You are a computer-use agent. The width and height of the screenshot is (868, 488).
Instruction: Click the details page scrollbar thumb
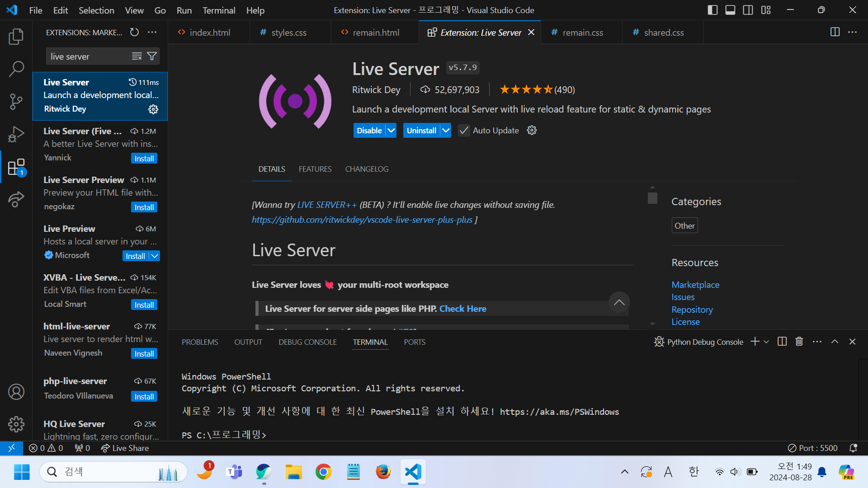point(652,198)
